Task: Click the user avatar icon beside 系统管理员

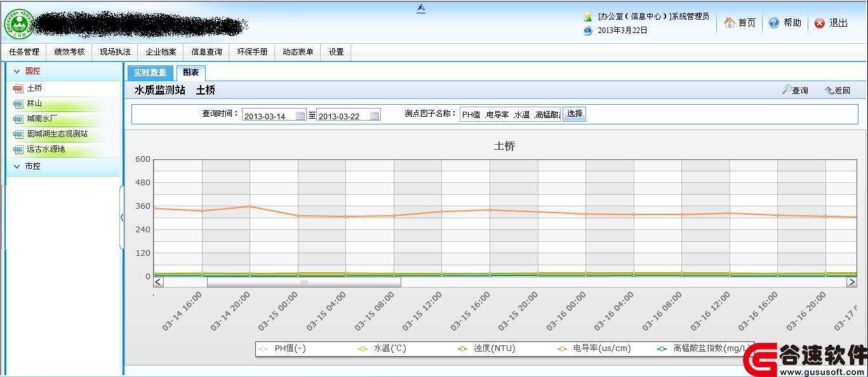Action: point(588,17)
